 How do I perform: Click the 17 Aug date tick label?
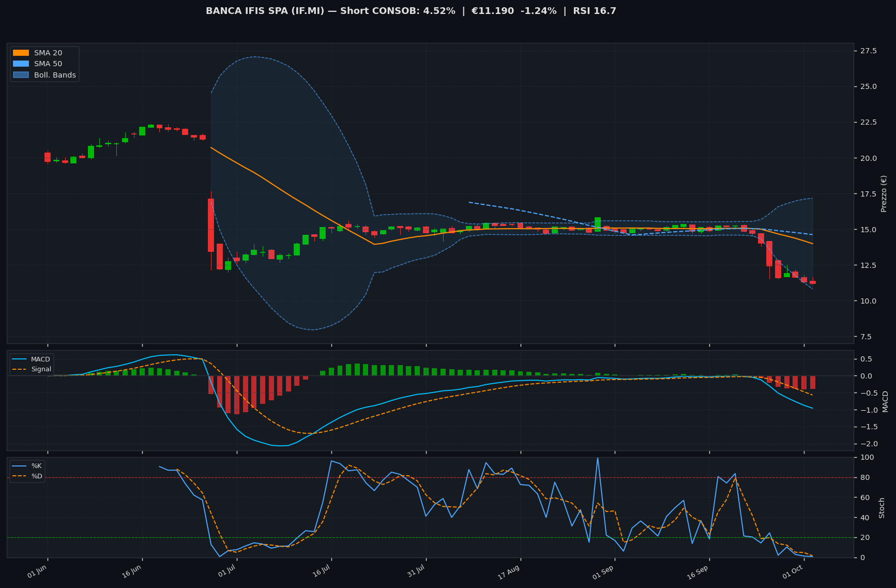[509, 572]
